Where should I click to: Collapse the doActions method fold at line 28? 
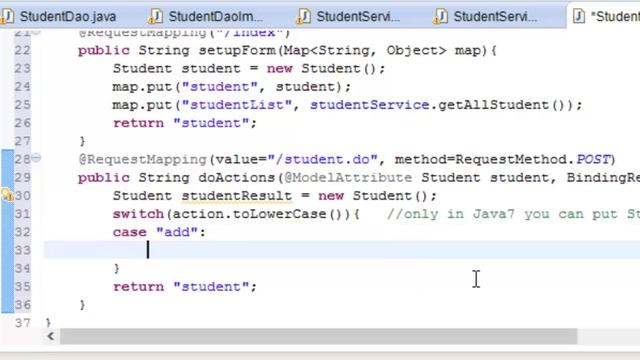coord(36,158)
